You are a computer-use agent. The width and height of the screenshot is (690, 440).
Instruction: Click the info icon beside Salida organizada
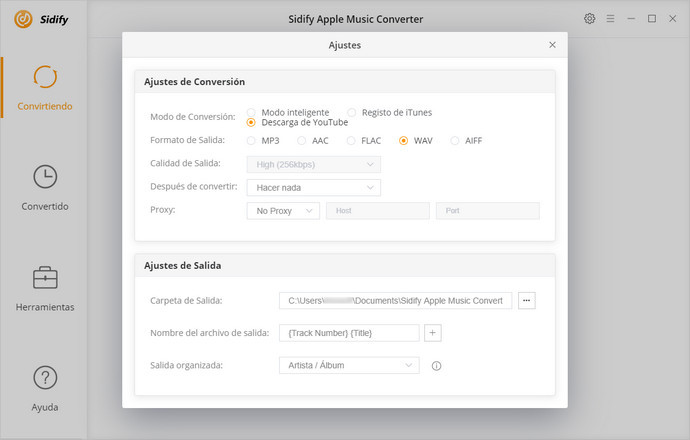(436, 366)
